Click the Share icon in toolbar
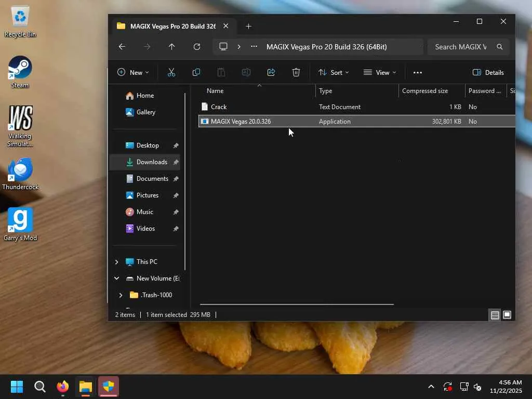 (x=271, y=72)
